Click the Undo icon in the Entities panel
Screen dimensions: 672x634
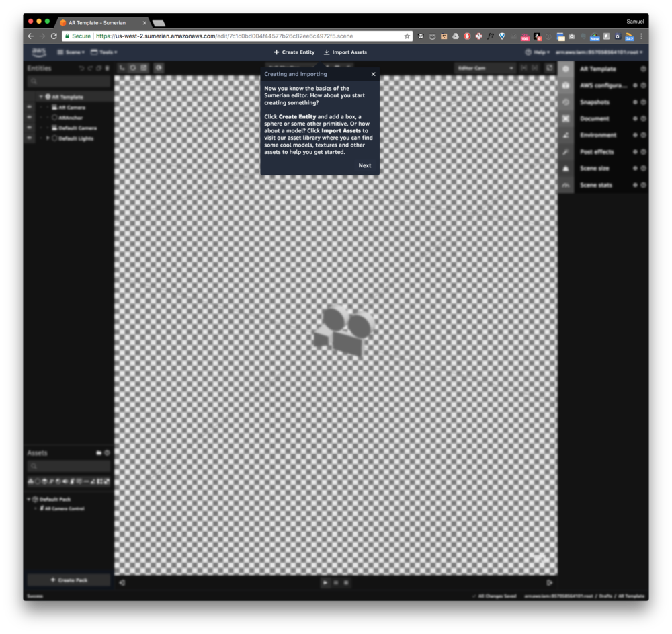point(82,68)
